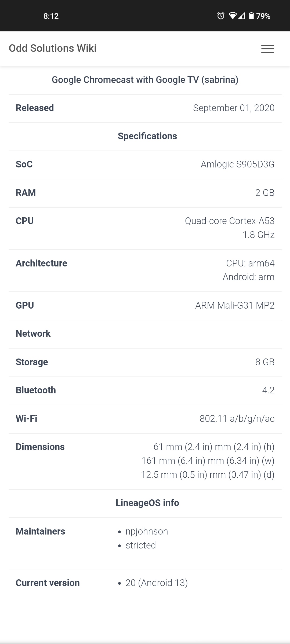Tap the 8:12 clock in status bar

pyautogui.click(x=51, y=16)
